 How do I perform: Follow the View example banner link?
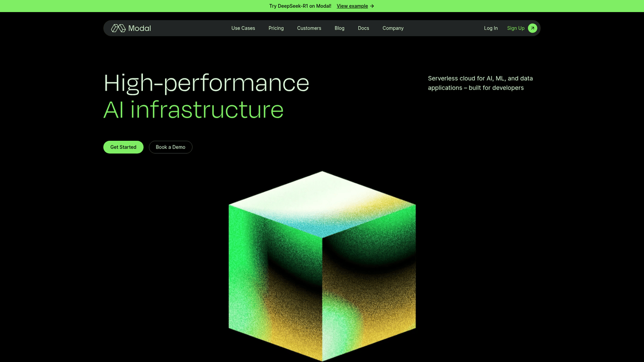(x=352, y=6)
